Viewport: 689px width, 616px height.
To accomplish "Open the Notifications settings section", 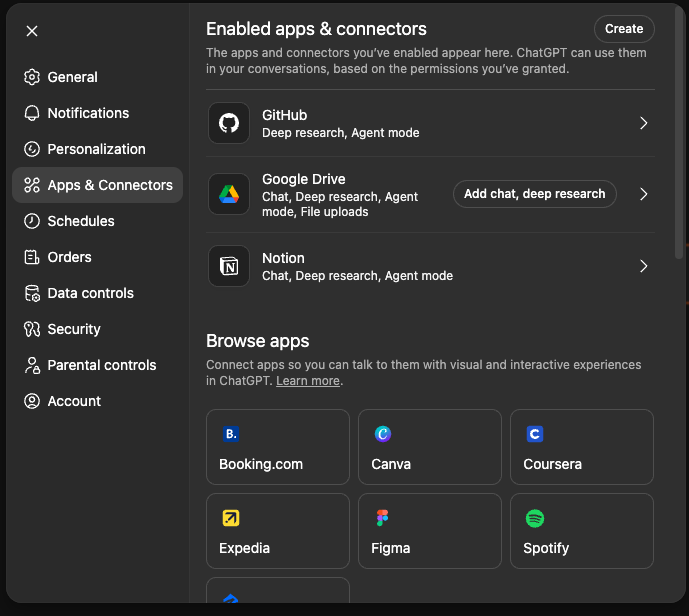I will [x=88, y=113].
